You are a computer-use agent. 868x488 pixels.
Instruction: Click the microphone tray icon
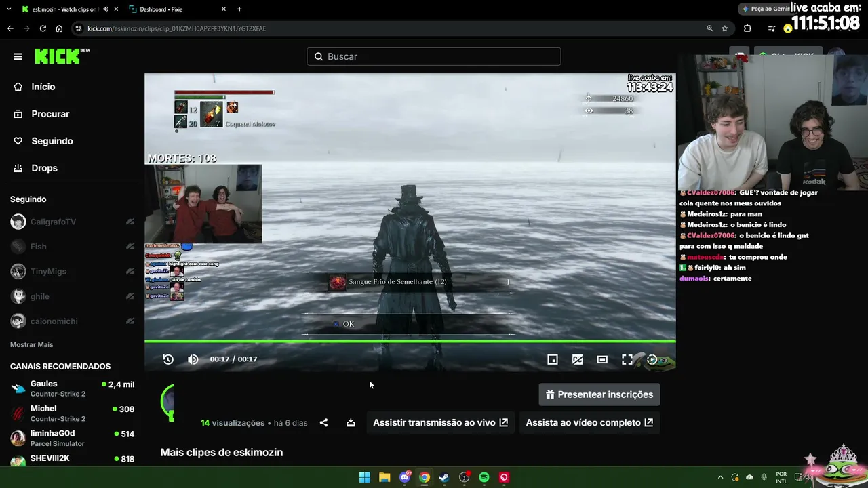764,477
